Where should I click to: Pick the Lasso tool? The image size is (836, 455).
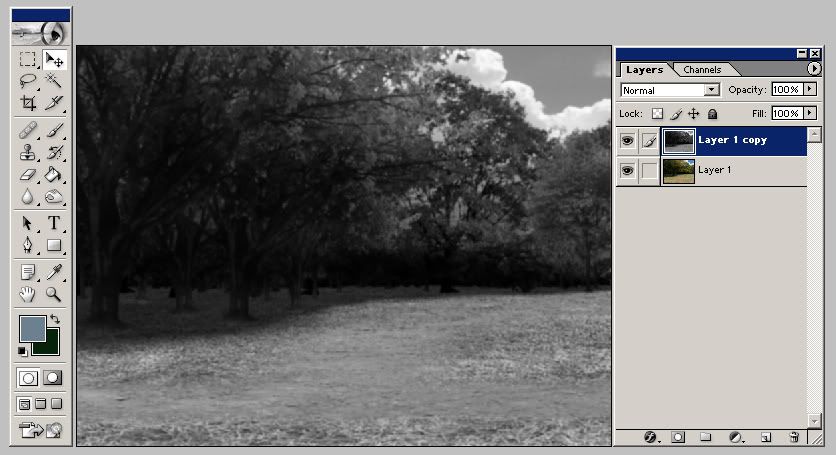(28, 81)
